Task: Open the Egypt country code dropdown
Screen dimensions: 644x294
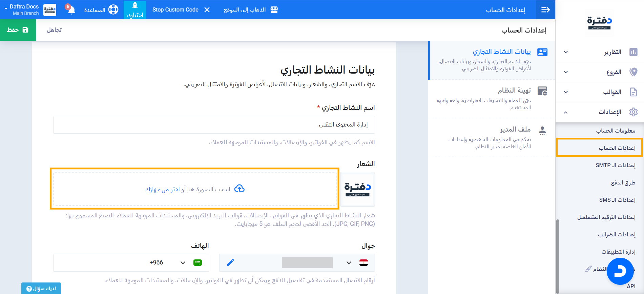Action: (x=356, y=262)
